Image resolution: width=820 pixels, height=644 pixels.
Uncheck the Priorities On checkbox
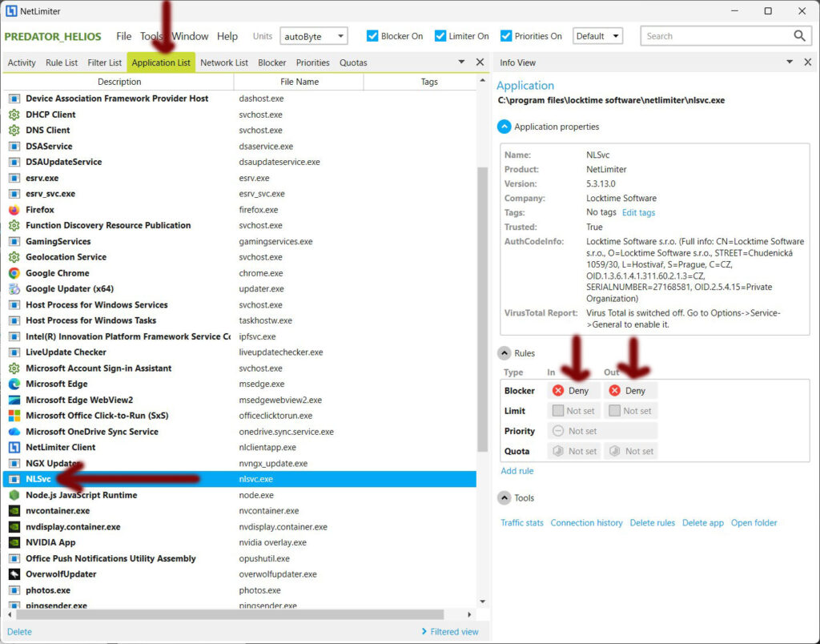(506, 36)
